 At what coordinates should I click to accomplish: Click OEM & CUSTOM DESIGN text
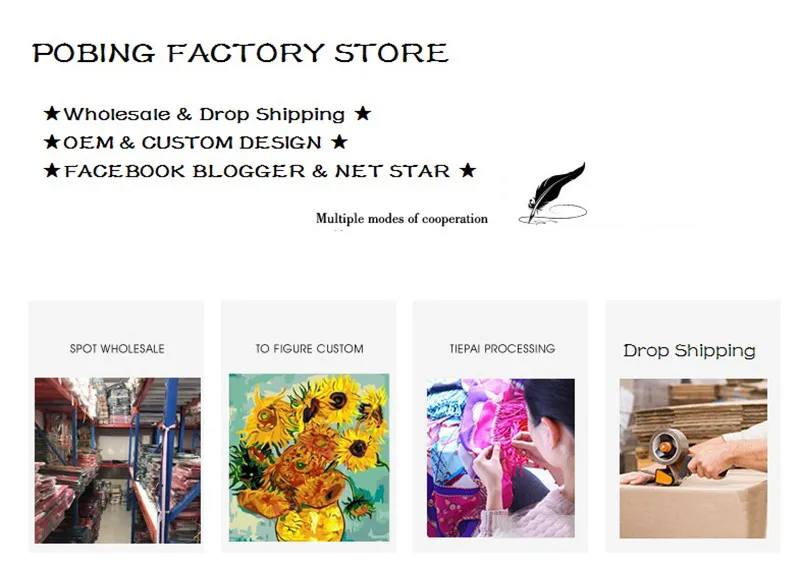[192, 142]
